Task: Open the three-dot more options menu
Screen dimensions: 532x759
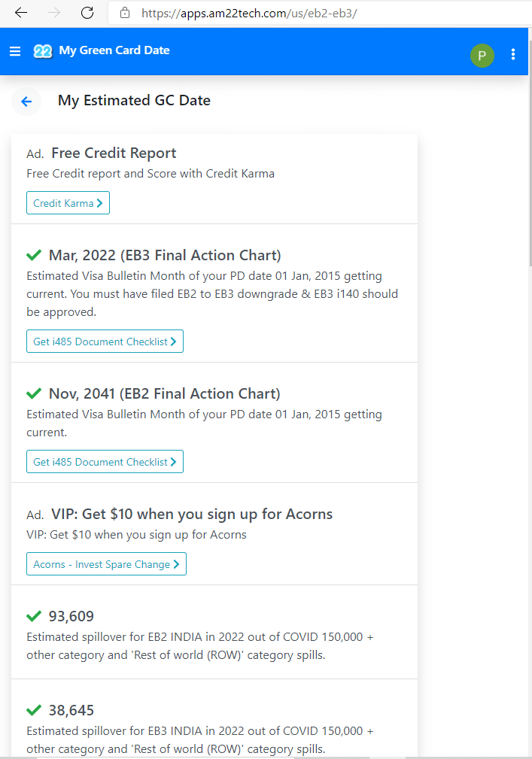Action: click(513, 54)
